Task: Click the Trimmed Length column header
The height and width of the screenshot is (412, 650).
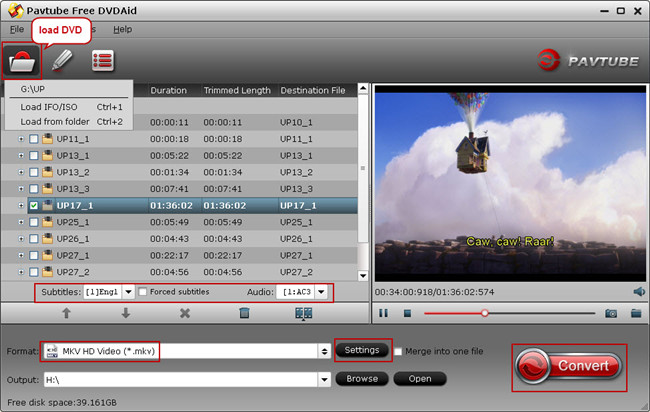Action: point(237,90)
